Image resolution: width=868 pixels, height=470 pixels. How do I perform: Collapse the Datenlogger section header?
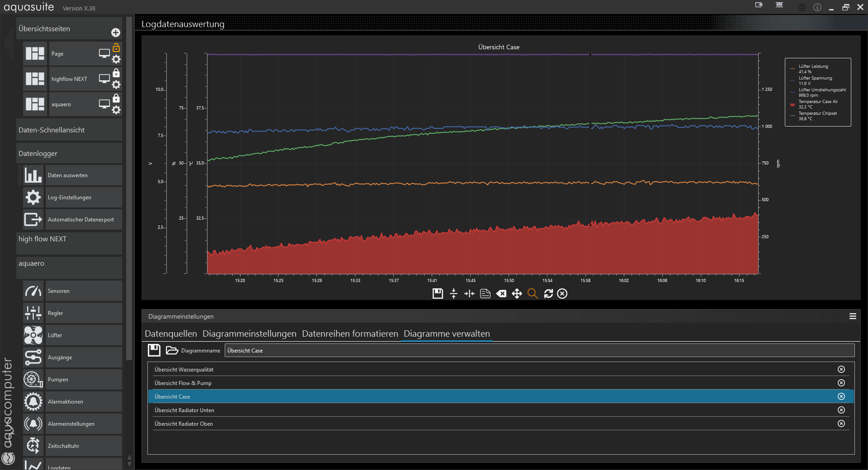click(69, 154)
